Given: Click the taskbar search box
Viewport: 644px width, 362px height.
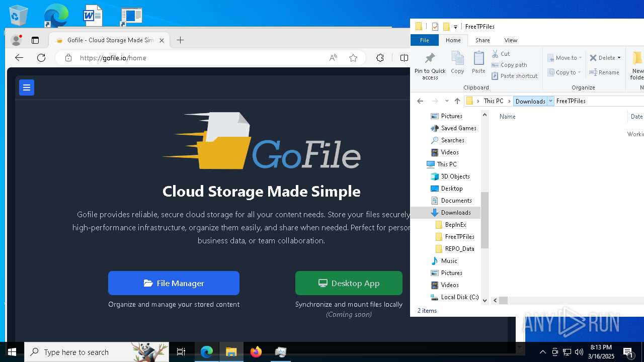Looking at the screenshot, I should [x=96, y=352].
